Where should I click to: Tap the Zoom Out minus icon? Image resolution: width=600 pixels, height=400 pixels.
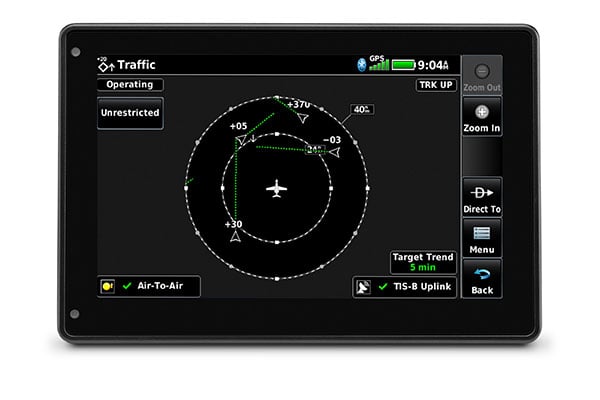[482, 71]
